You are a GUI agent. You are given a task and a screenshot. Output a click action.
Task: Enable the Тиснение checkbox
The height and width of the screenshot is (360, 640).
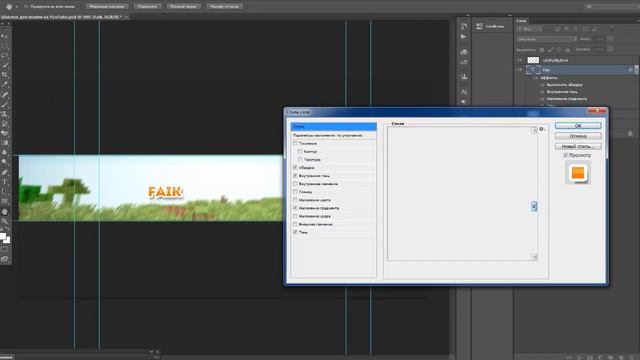coord(295,143)
